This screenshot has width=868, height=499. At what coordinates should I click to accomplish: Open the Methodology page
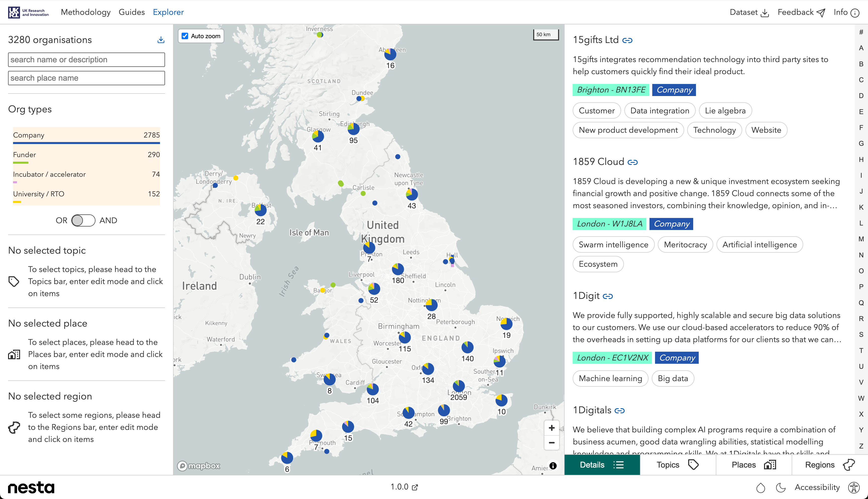[86, 12]
